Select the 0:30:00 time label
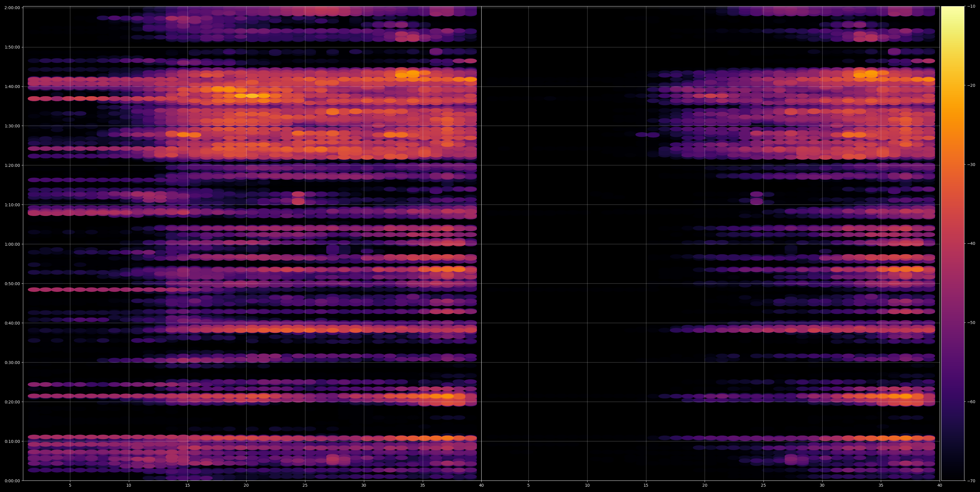Screen dimensions: 980x492 (13, 363)
